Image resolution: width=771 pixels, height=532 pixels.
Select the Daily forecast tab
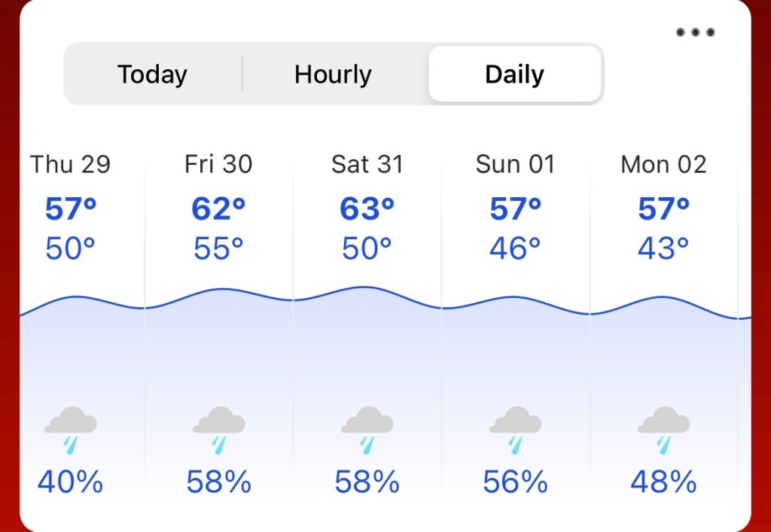[514, 74]
